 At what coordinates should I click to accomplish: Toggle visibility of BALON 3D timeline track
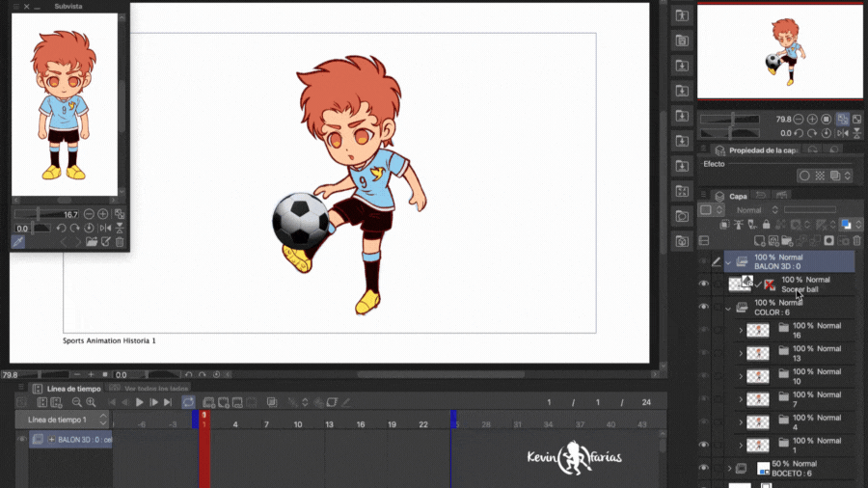(22, 440)
